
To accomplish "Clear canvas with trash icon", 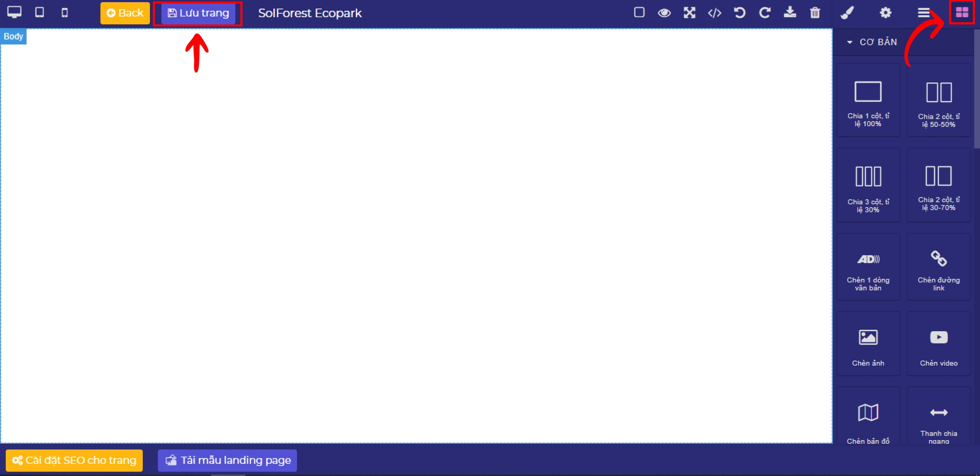I will [815, 13].
